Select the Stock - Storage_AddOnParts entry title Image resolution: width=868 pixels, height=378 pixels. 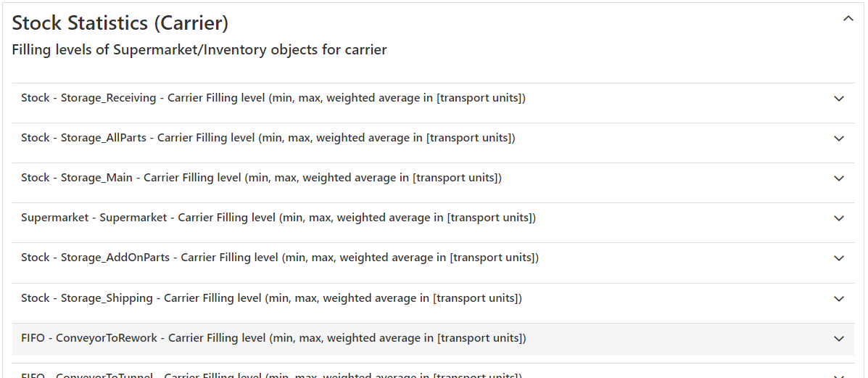click(x=279, y=258)
